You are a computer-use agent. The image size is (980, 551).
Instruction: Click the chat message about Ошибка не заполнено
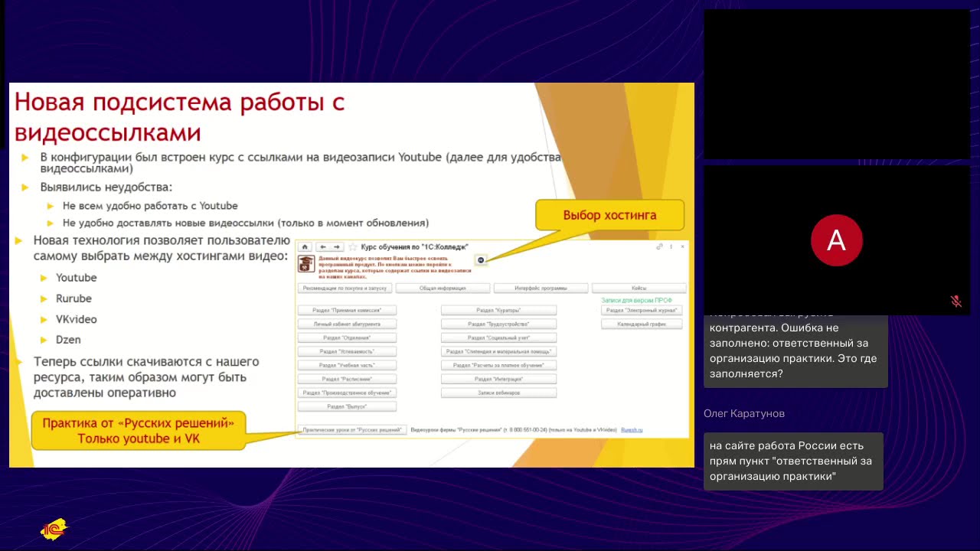tap(795, 350)
